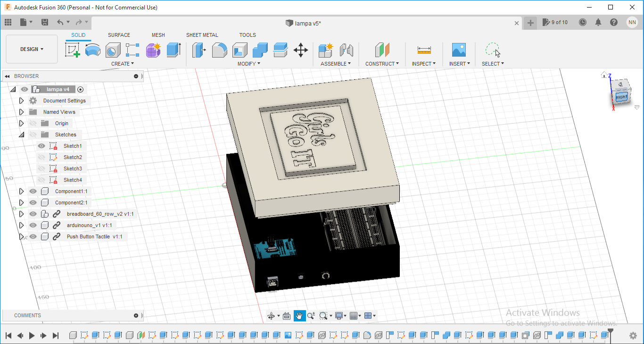Click the Undo icon in the toolbar
The height and width of the screenshot is (344, 644).
(x=61, y=22)
